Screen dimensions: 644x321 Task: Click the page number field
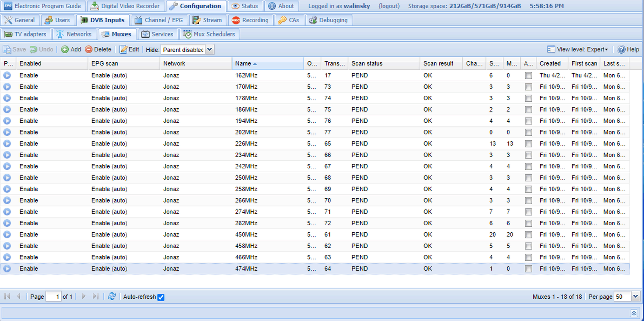[x=53, y=296]
